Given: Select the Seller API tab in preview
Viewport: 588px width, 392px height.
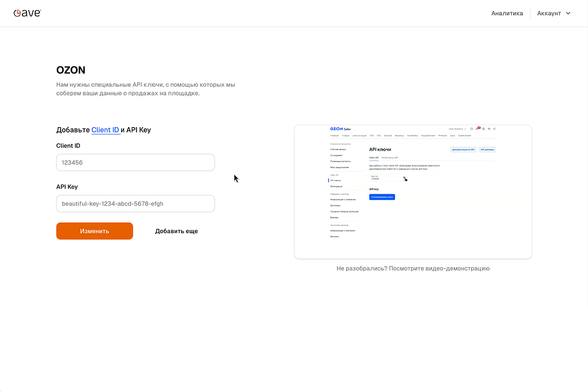Looking at the screenshot, I should 373,158.
